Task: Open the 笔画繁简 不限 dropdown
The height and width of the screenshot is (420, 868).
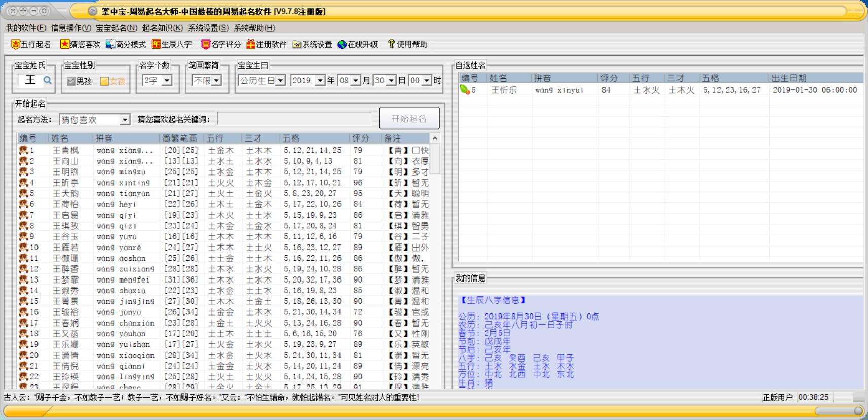Action: [x=216, y=80]
